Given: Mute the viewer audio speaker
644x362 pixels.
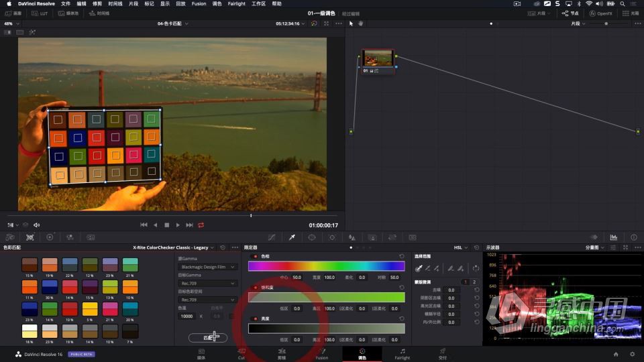Looking at the screenshot, I should coord(36,225).
